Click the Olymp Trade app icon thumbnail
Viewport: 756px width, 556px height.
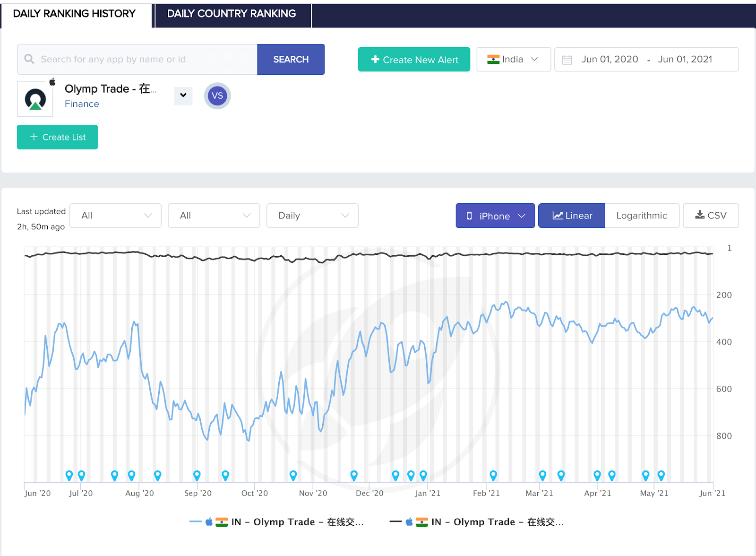click(x=35, y=99)
